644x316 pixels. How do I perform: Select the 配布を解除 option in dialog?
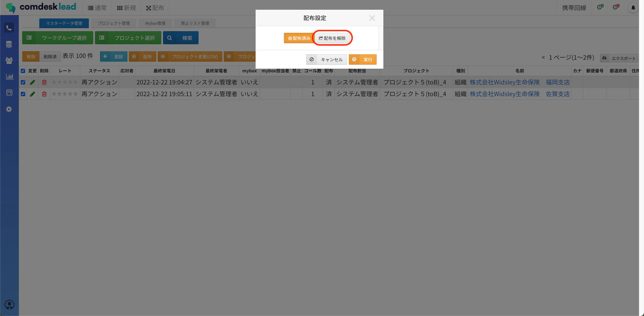pyautogui.click(x=332, y=38)
